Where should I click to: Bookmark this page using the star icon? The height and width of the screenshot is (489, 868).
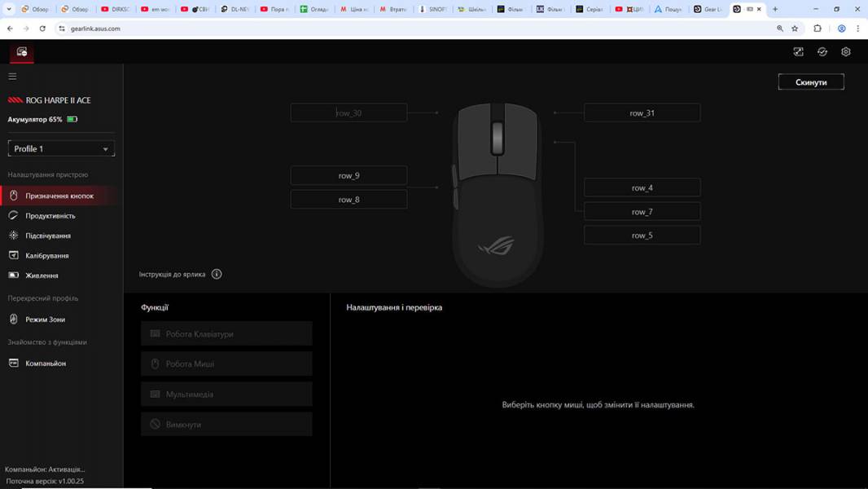(795, 29)
